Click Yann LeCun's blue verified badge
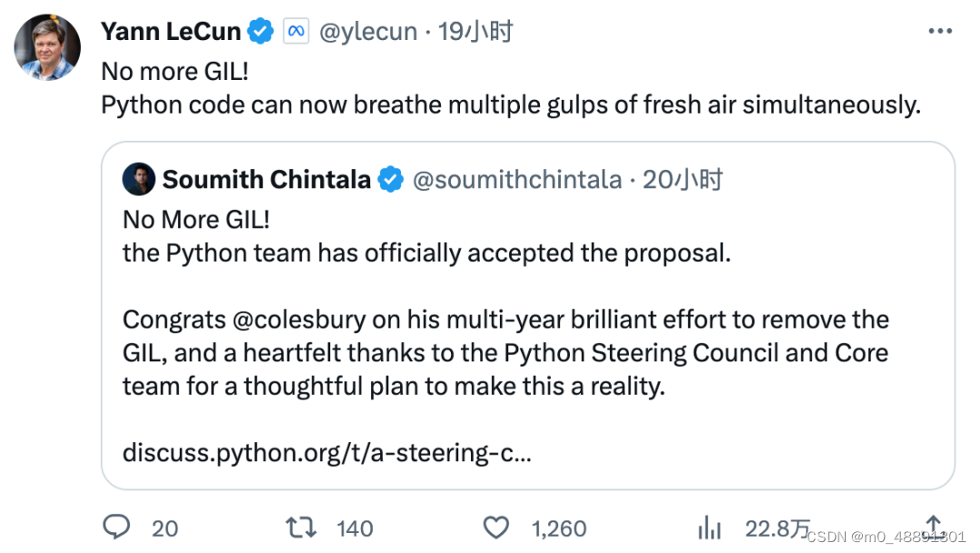This screenshot has height=553, width=980. point(260,30)
